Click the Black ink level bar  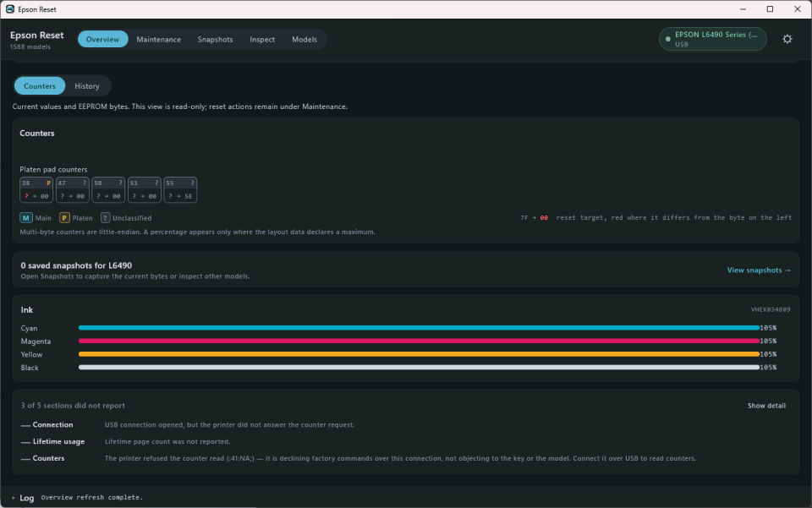tap(419, 368)
